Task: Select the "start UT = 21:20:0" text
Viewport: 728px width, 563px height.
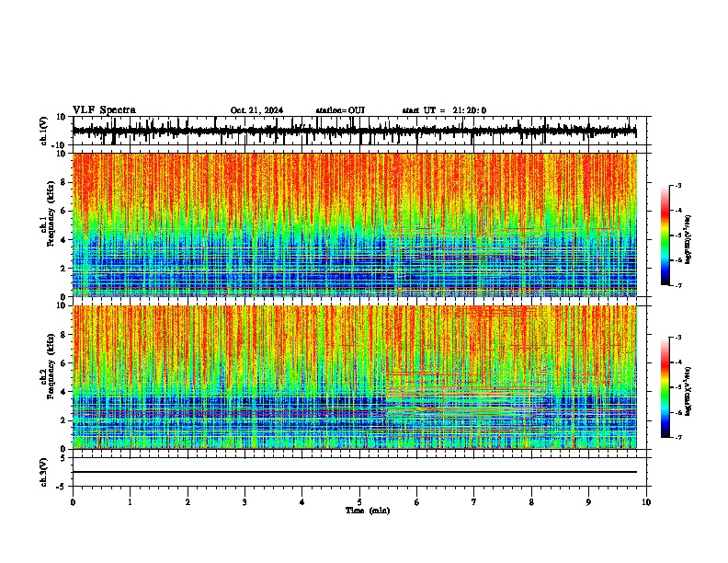Action: (444, 110)
